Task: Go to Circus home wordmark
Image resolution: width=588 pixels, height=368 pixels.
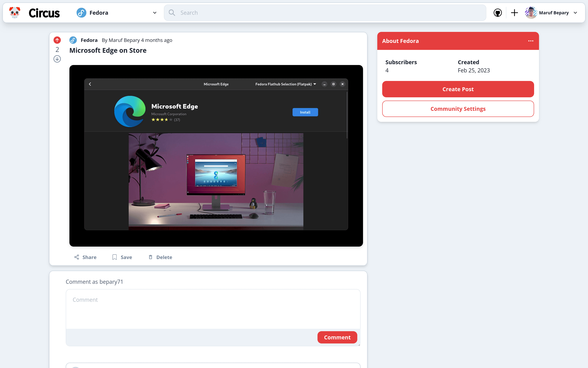Action: (x=44, y=13)
